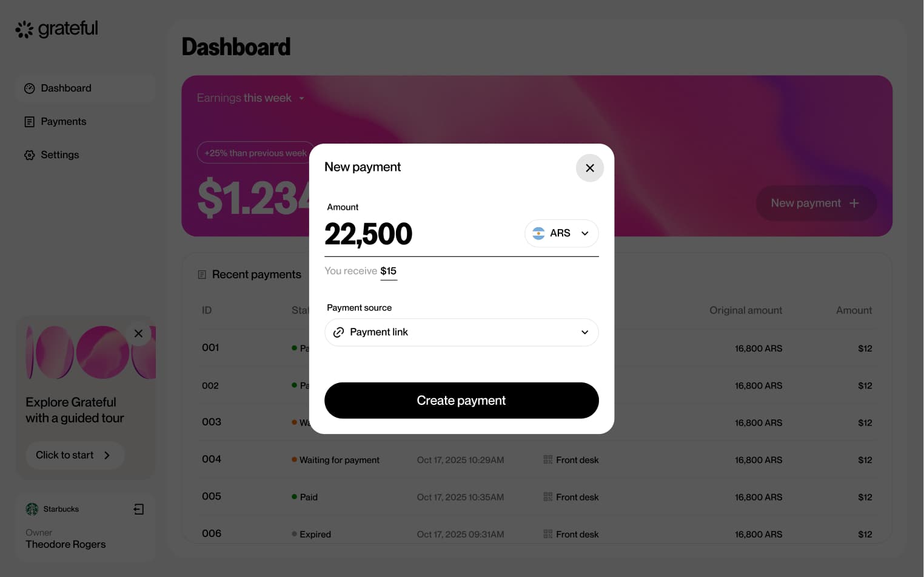Screen dimensions: 924x577
Task: Click to start the guided tour
Action: point(74,455)
